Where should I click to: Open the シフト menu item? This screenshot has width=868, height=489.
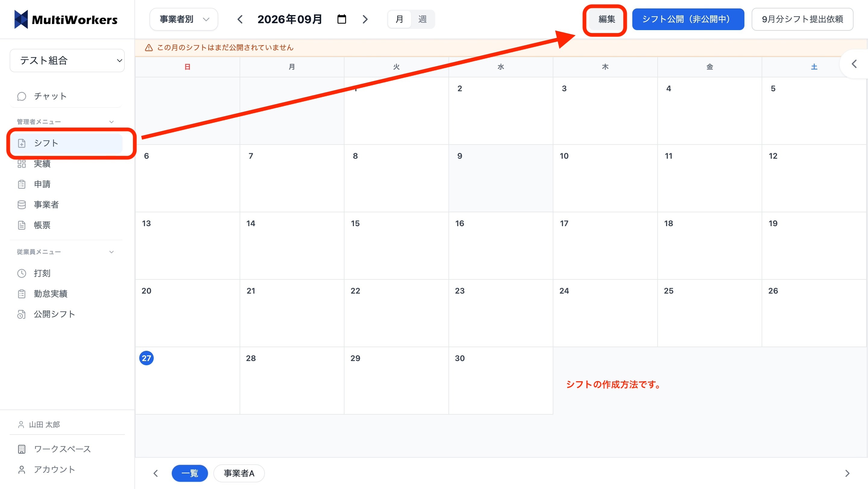pos(66,143)
